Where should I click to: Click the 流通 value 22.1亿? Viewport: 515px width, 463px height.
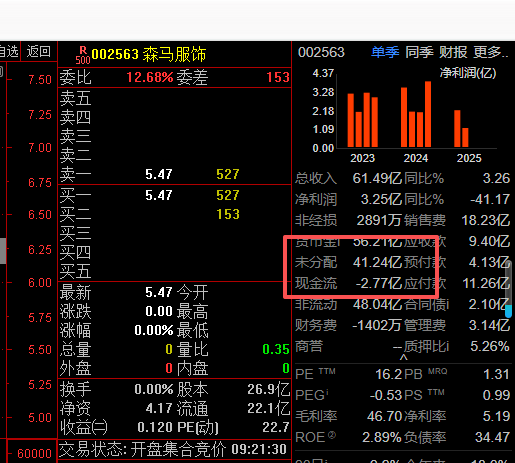coord(269,408)
